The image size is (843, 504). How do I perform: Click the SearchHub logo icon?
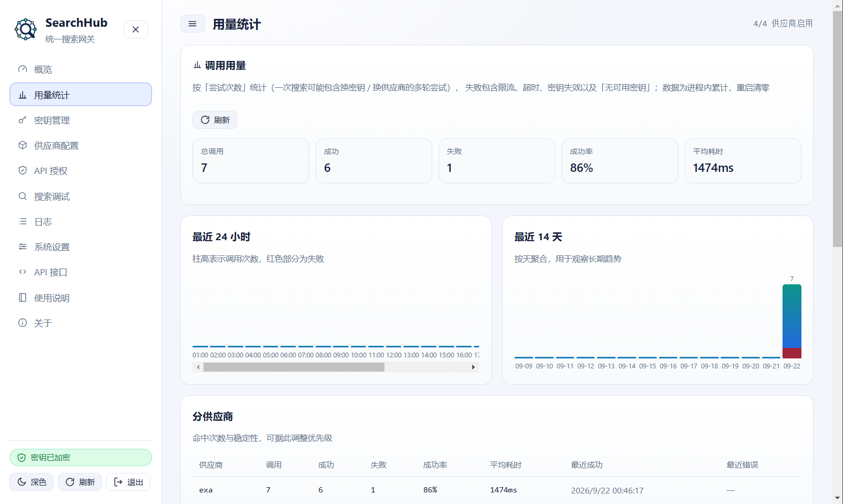pos(25,29)
